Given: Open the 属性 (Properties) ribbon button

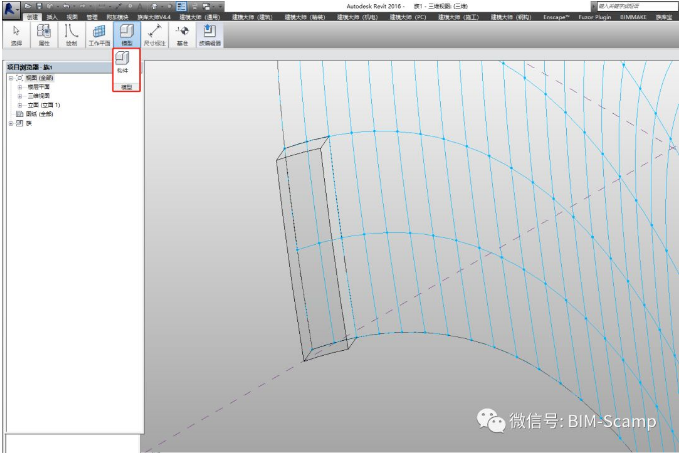Looking at the screenshot, I should pos(44,35).
